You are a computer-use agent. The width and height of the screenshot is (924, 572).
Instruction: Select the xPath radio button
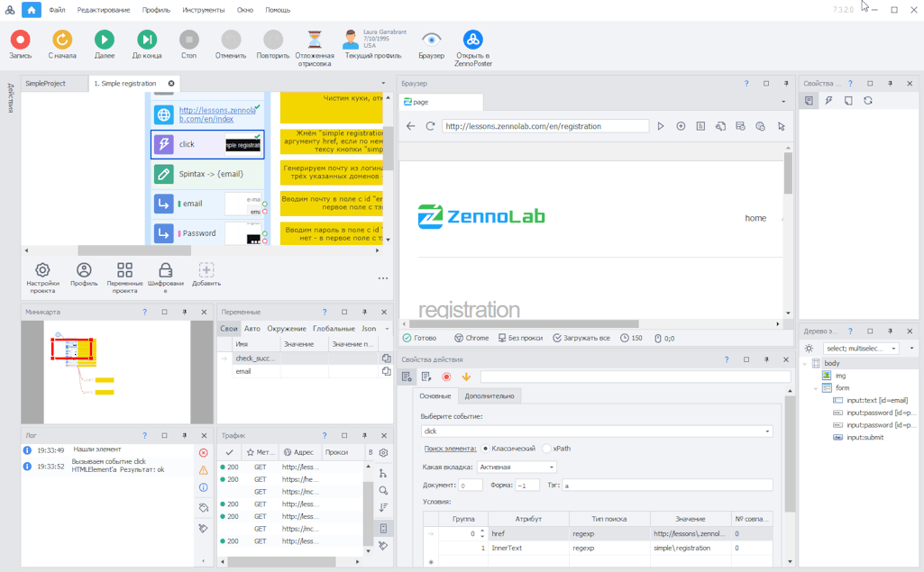tap(546, 449)
